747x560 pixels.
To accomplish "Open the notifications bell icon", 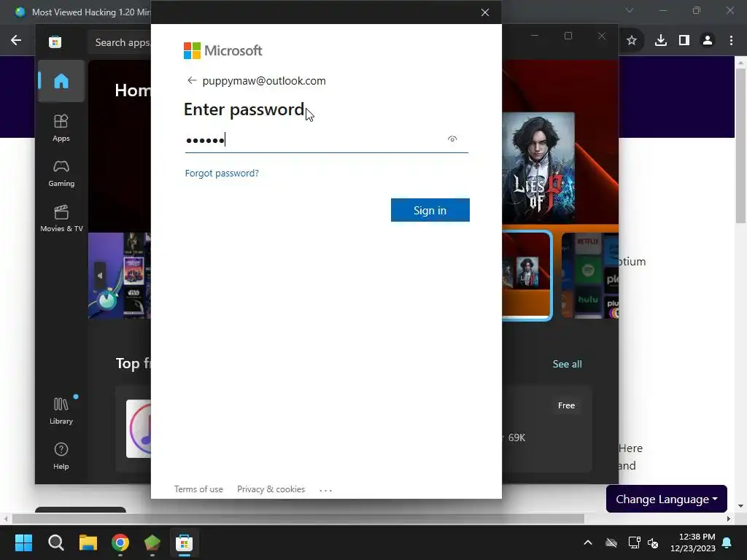I will [727, 542].
